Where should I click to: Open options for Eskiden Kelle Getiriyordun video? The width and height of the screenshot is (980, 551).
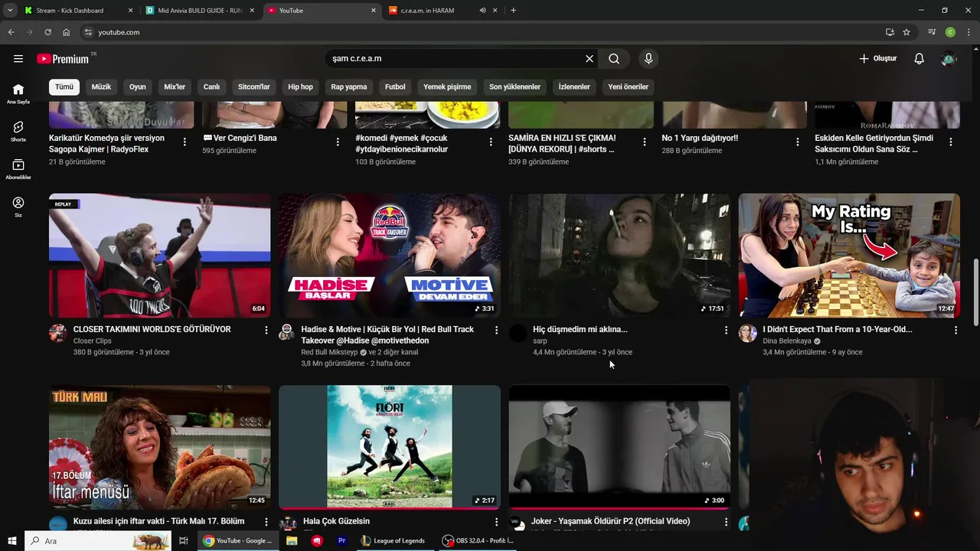coord(951,142)
